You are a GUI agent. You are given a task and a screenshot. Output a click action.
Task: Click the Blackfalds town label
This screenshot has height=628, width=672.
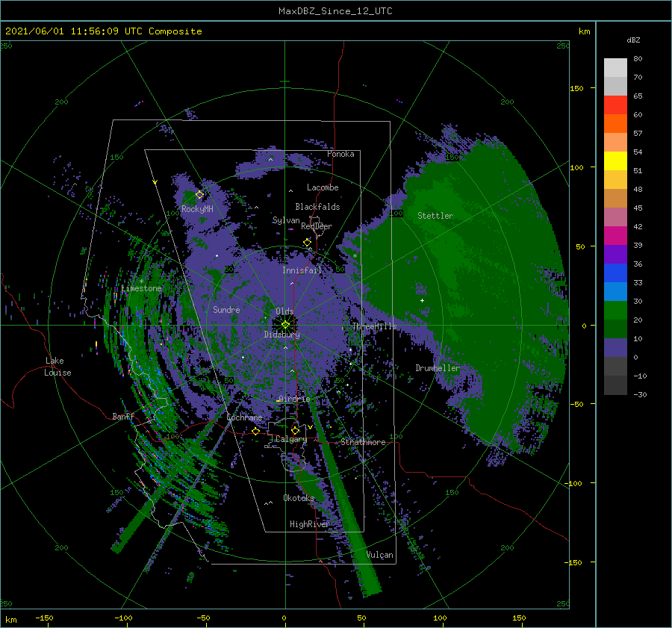[317, 207]
